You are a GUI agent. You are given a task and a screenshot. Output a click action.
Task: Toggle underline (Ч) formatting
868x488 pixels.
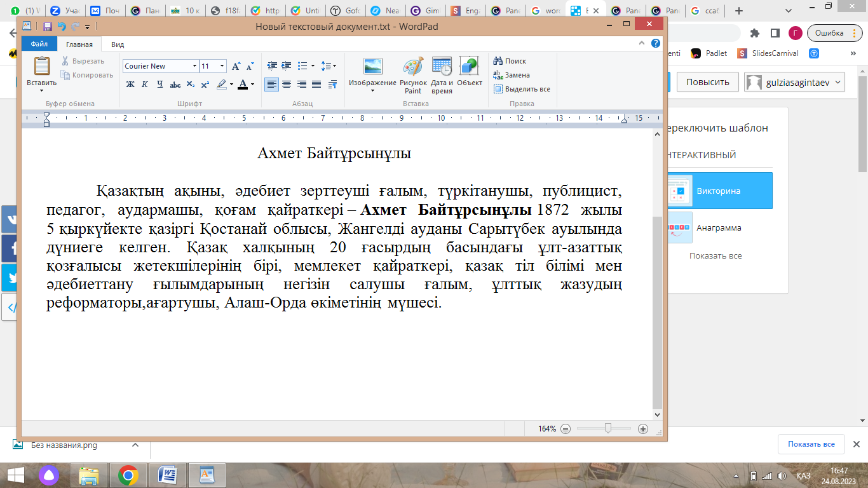pos(160,85)
